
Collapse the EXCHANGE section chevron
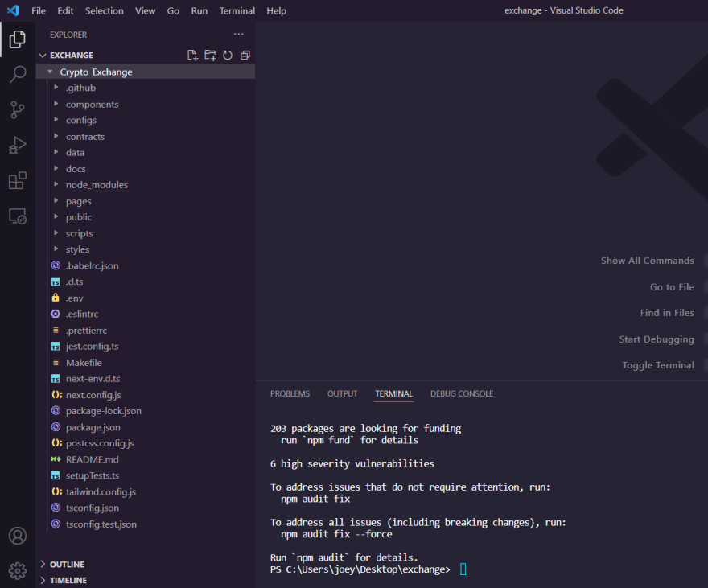tap(43, 55)
